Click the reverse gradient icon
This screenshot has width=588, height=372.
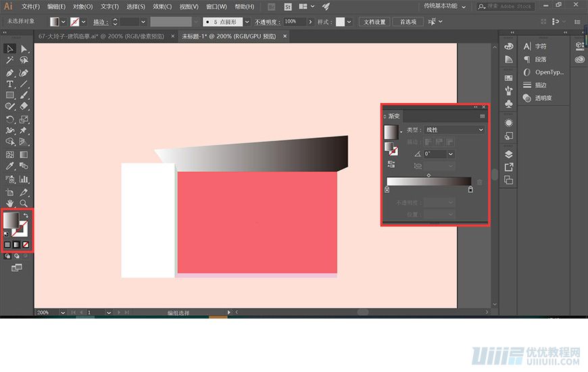click(391, 164)
